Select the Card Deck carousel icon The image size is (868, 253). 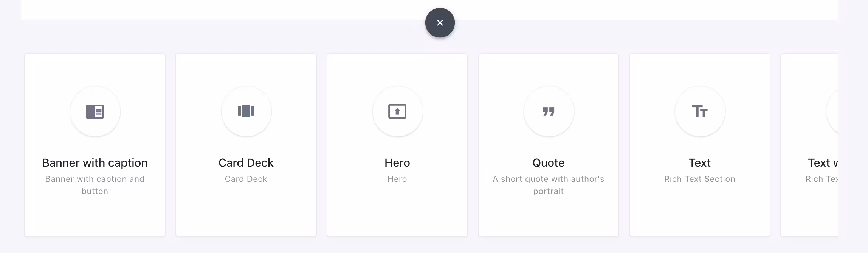(x=246, y=111)
